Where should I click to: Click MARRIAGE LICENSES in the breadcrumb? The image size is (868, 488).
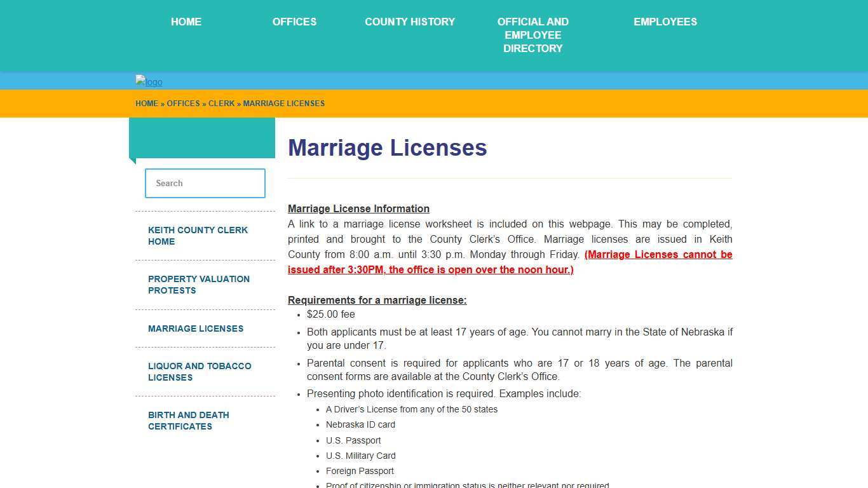284,104
